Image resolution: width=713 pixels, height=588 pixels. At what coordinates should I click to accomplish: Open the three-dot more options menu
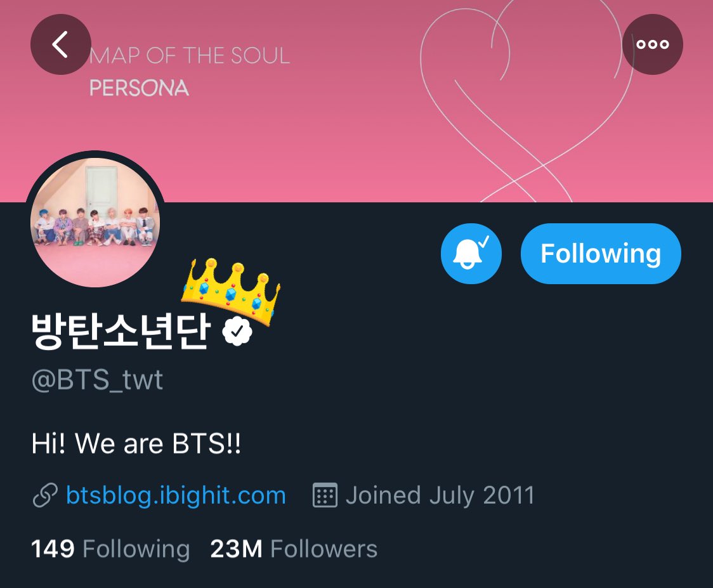[653, 44]
